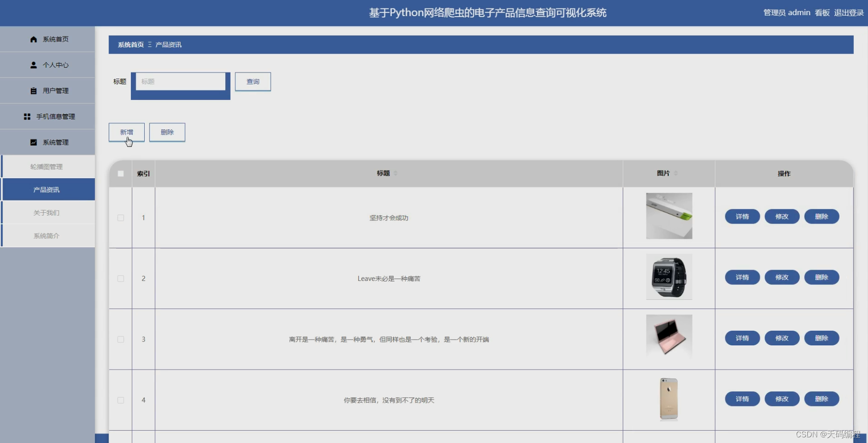Click 详情 for row 1 坚持才会成功
The height and width of the screenshot is (443, 868).
(x=742, y=217)
